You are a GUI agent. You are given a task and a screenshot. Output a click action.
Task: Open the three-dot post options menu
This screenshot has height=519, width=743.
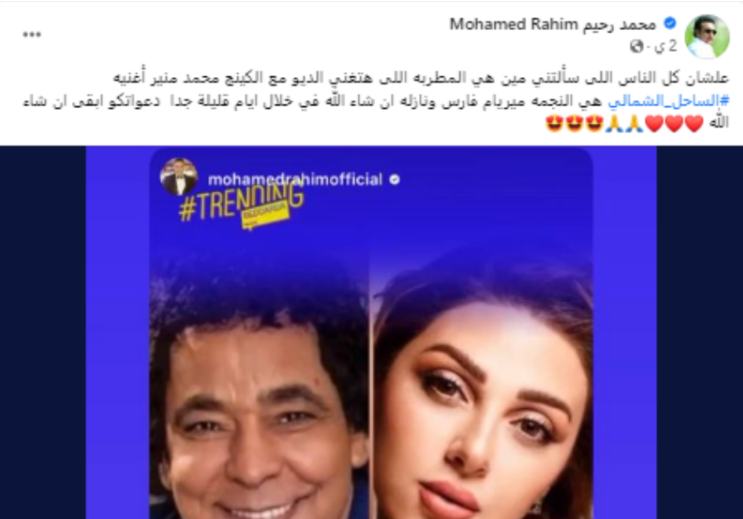tap(32, 35)
